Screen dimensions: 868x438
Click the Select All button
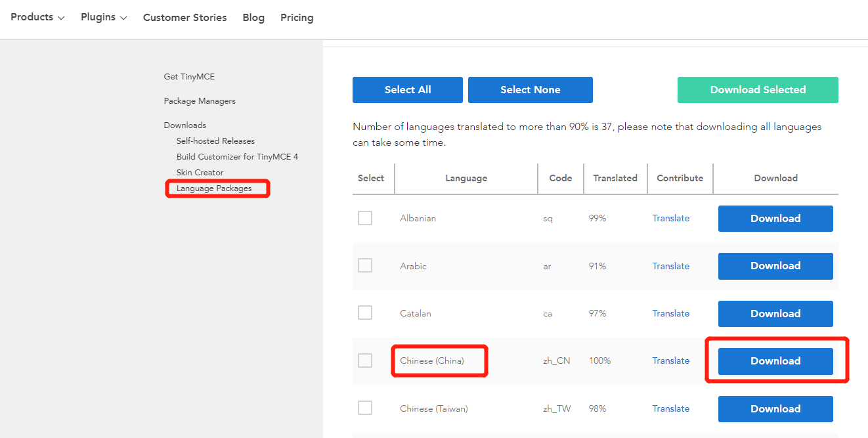tap(408, 90)
